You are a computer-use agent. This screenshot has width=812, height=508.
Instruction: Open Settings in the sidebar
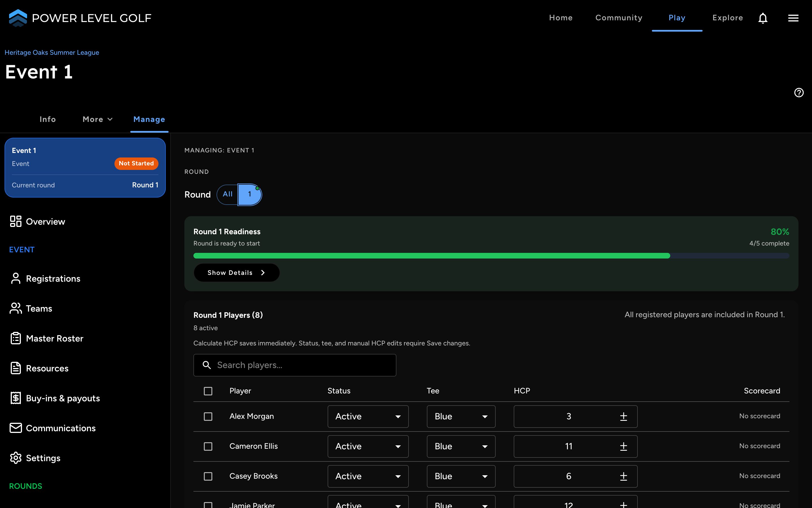(35, 458)
